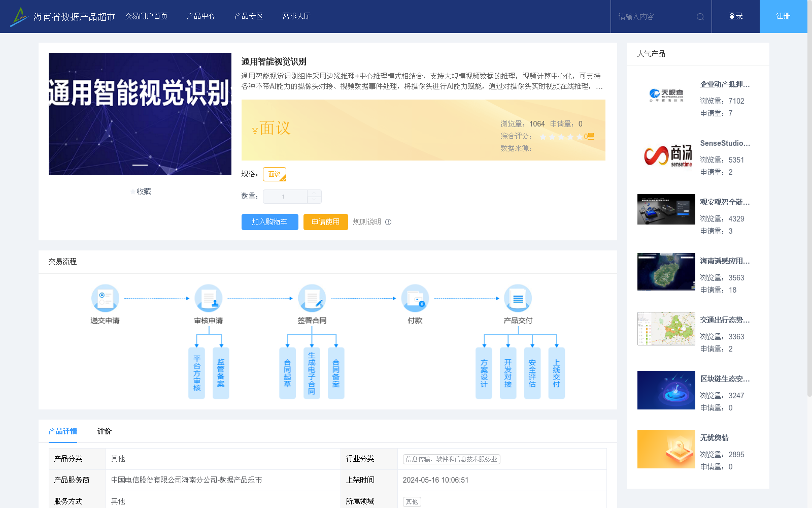Open the 方案设计 sub-step box
This screenshot has width=812, height=508.
484,373
